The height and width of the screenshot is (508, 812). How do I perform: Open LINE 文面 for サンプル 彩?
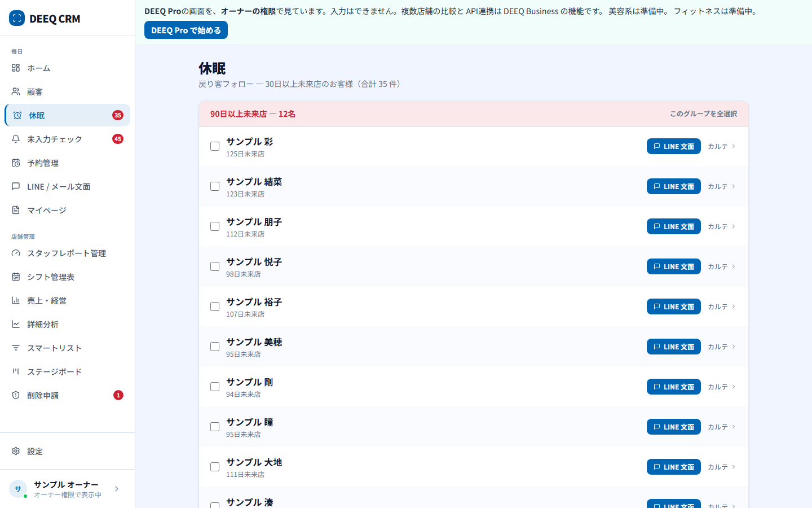(x=674, y=146)
